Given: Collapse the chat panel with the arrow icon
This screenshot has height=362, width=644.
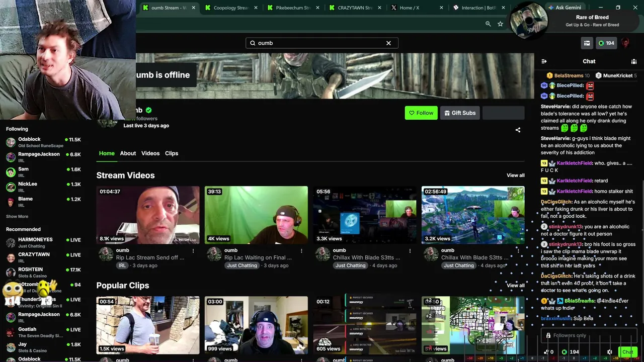Looking at the screenshot, I should pos(544,61).
